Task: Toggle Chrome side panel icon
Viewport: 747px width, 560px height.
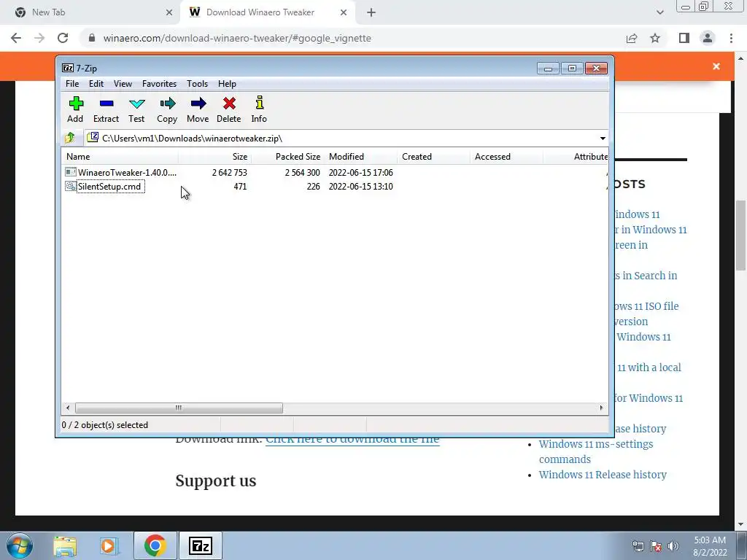Action: point(684,38)
